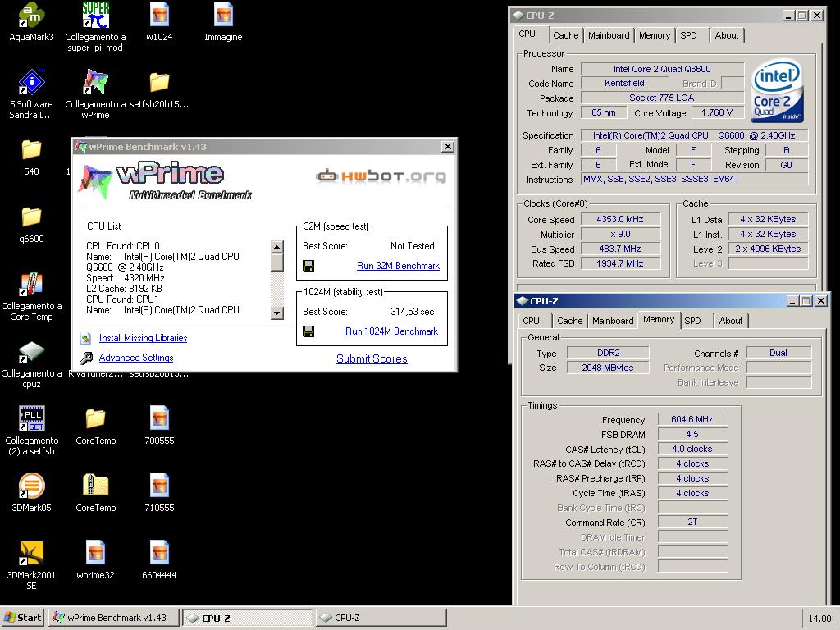The image size is (840, 630).
Task: Click the hwbot.org logo in wPrime
Action: 381,176
